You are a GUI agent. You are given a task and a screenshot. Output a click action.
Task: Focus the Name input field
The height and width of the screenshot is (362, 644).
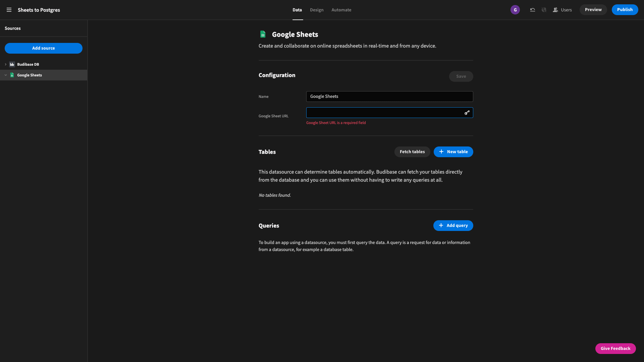389,97
